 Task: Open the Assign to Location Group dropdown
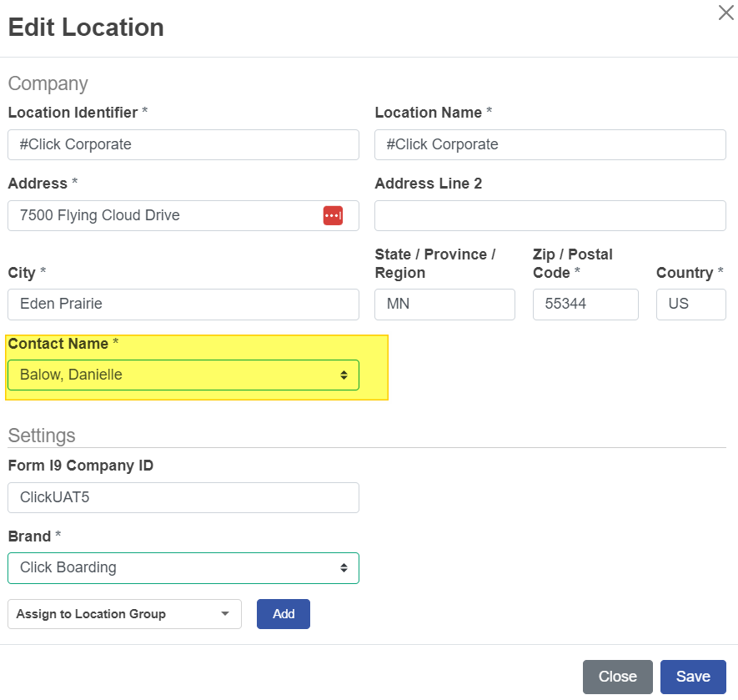tap(124, 614)
